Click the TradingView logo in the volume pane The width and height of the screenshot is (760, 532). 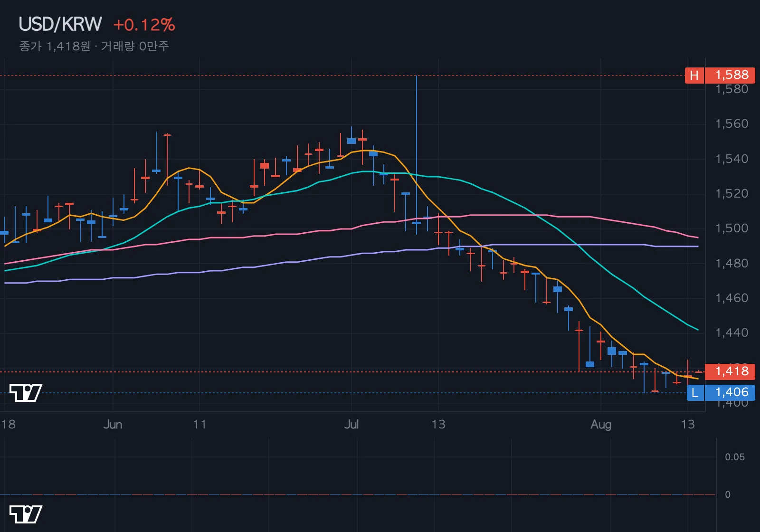(x=26, y=514)
